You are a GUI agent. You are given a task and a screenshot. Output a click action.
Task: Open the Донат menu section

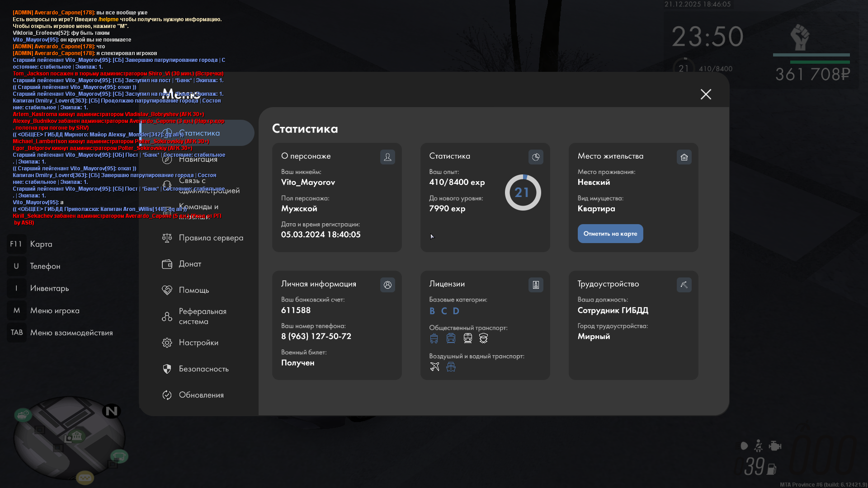(190, 264)
